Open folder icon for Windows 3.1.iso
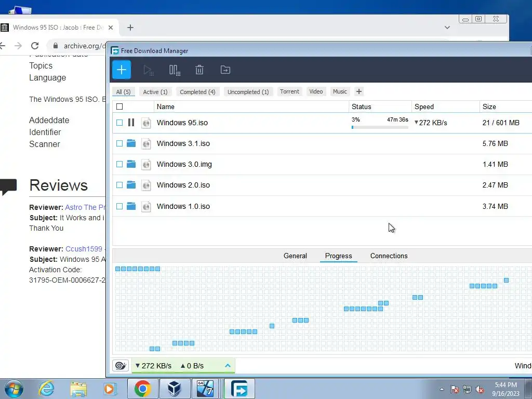 (131, 143)
